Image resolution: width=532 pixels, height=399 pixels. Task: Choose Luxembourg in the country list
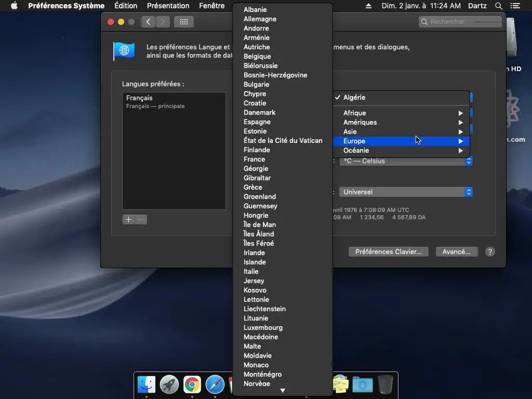282,328
